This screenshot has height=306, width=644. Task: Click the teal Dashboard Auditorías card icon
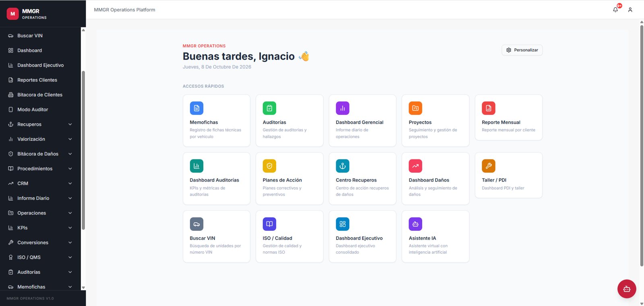pyautogui.click(x=196, y=166)
